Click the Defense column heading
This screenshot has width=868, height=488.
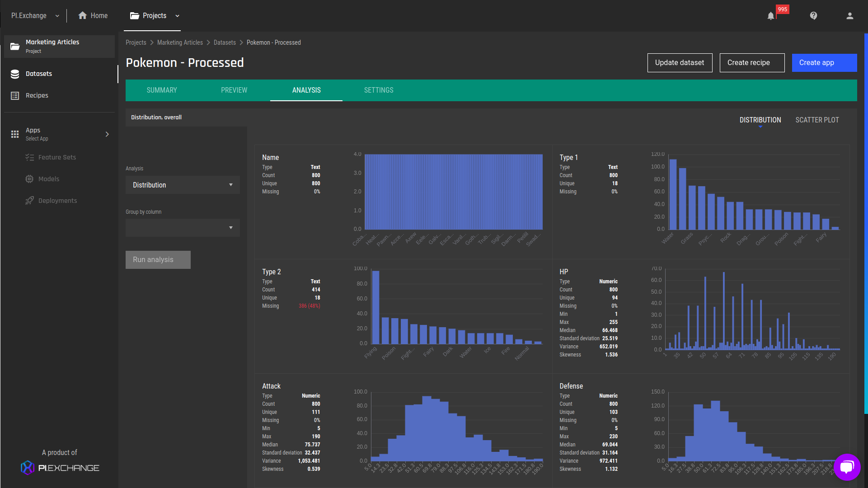pos(571,386)
